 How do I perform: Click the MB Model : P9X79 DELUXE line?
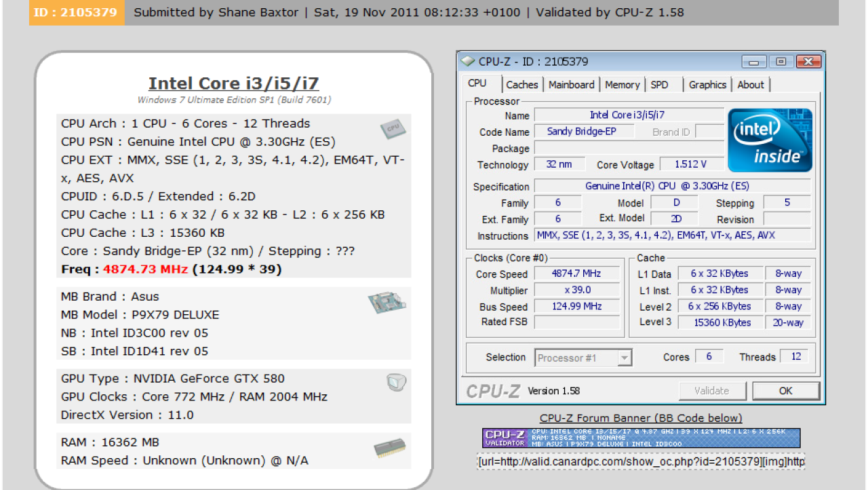click(x=140, y=315)
